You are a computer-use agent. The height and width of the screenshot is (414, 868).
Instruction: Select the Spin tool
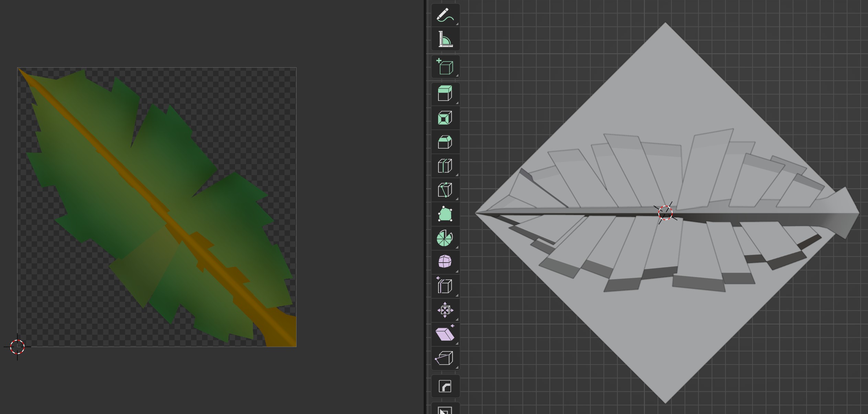pos(445,238)
